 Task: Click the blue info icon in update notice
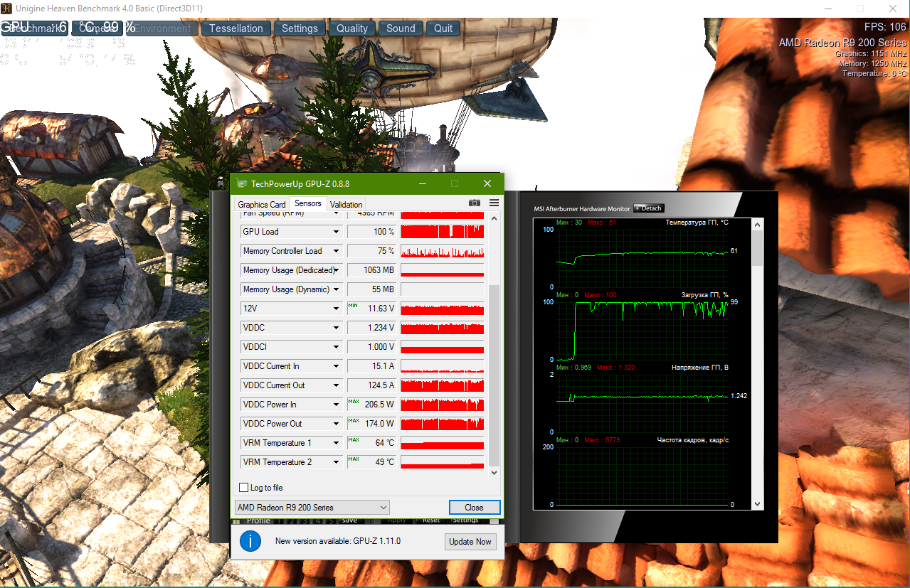click(x=250, y=541)
